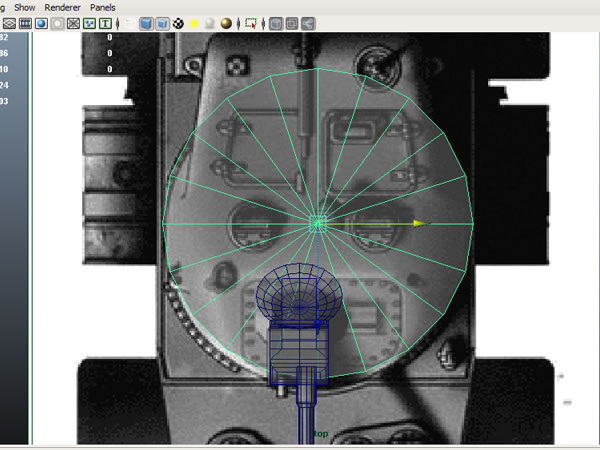
Task: Enable Smooth Shade All cube icon
Action: click(146, 24)
